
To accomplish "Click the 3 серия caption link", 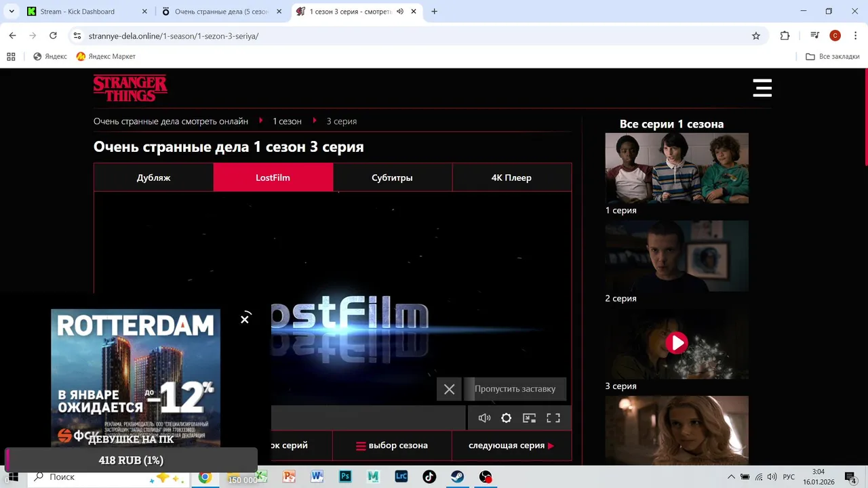I will pyautogui.click(x=620, y=386).
